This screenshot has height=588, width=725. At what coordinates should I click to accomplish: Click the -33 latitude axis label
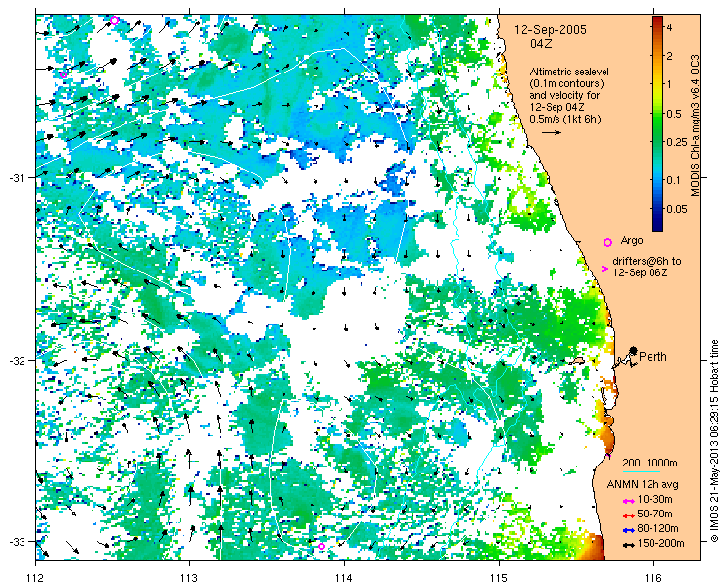[x=18, y=541]
